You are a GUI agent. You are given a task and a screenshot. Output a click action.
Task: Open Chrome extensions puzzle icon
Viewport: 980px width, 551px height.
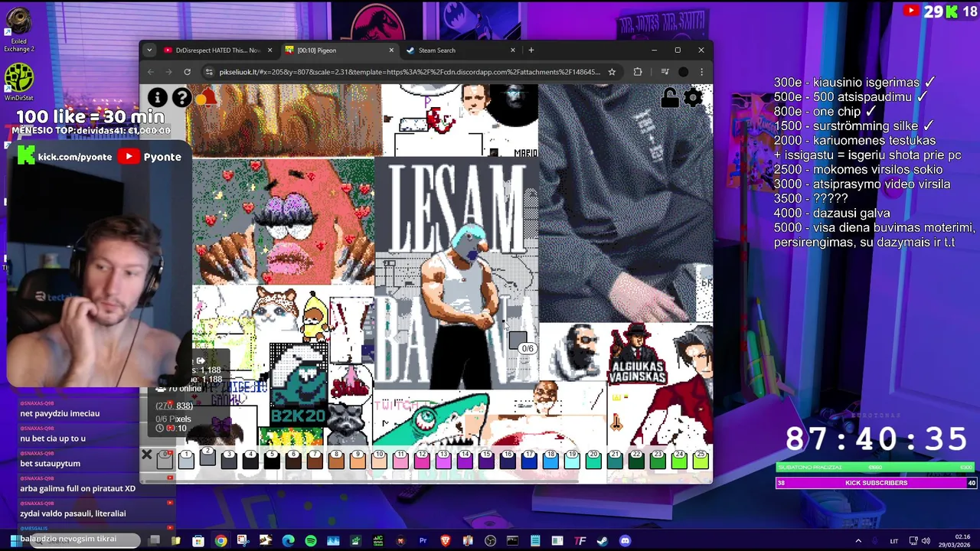(x=638, y=72)
